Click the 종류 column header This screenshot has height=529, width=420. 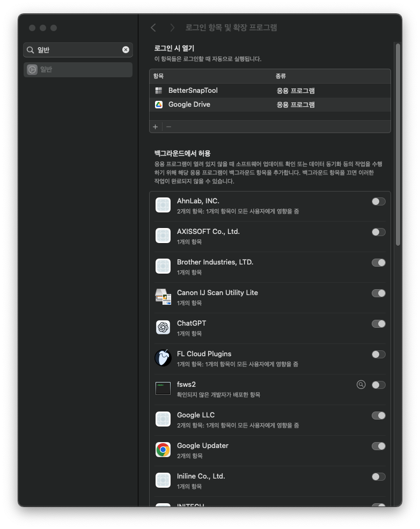pyautogui.click(x=281, y=76)
